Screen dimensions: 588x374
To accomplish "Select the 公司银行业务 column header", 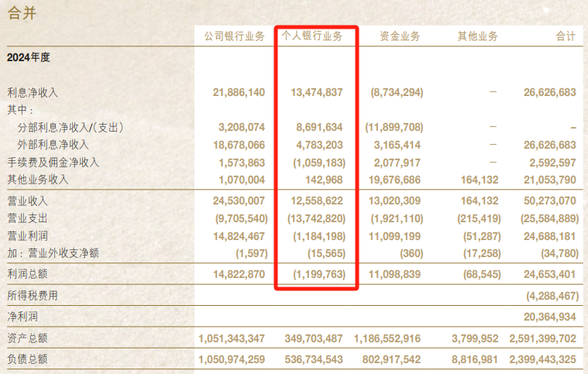I will [235, 36].
